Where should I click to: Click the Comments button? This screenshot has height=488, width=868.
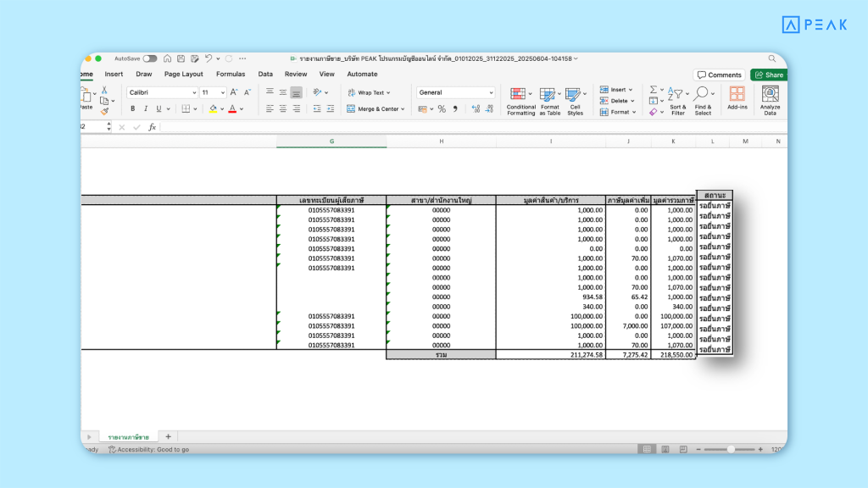pyautogui.click(x=719, y=75)
